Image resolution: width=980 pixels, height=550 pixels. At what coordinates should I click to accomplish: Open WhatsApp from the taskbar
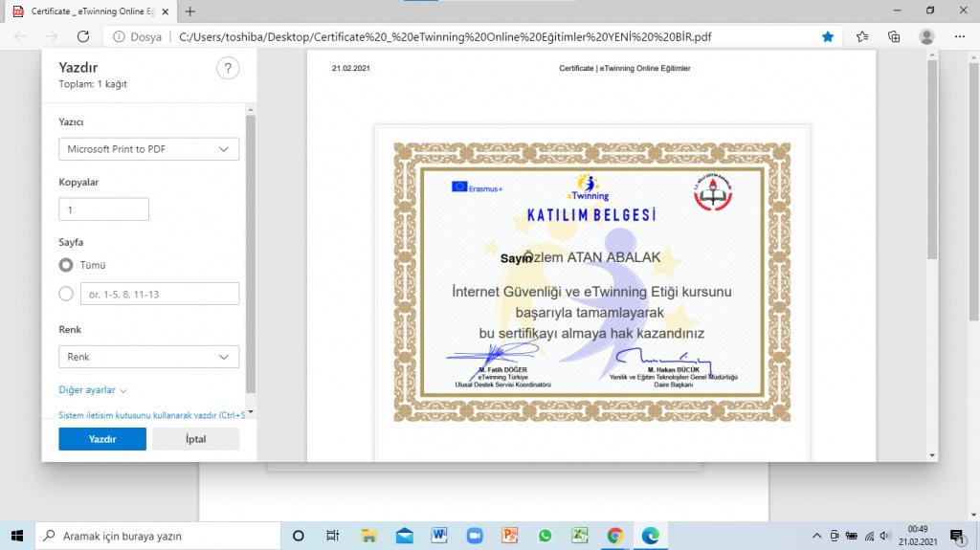(545, 536)
